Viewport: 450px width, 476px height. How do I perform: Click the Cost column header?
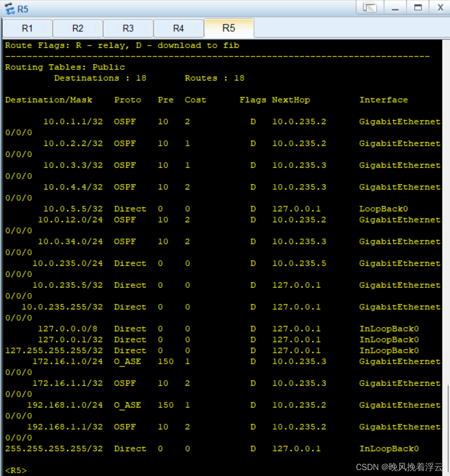click(195, 100)
